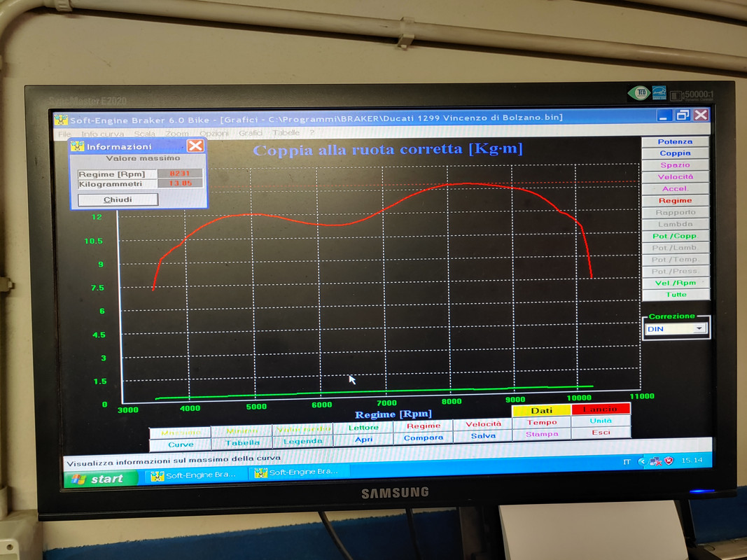
Task: Open the Info curva menu
Action: [102, 134]
